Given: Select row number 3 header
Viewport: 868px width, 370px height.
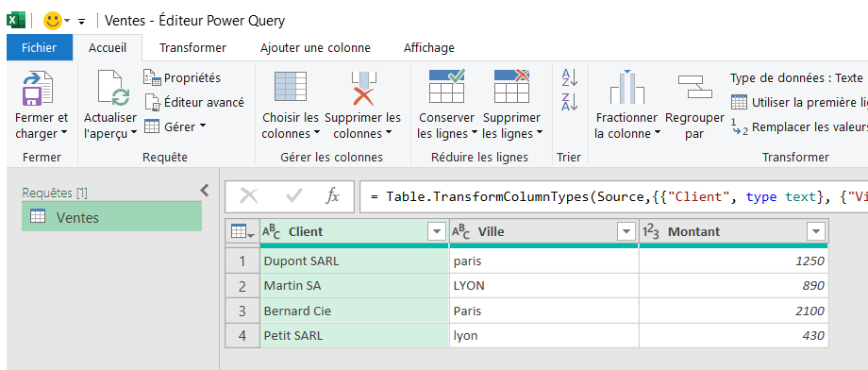Looking at the screenshot, I should click(x=242, y=311).
